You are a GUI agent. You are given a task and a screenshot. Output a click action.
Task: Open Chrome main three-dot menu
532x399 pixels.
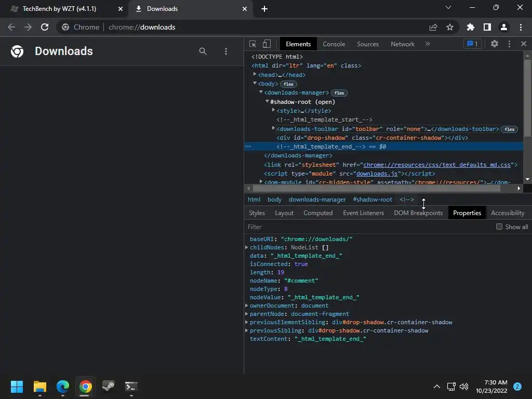pyautogui.click(x=521, y=27)
